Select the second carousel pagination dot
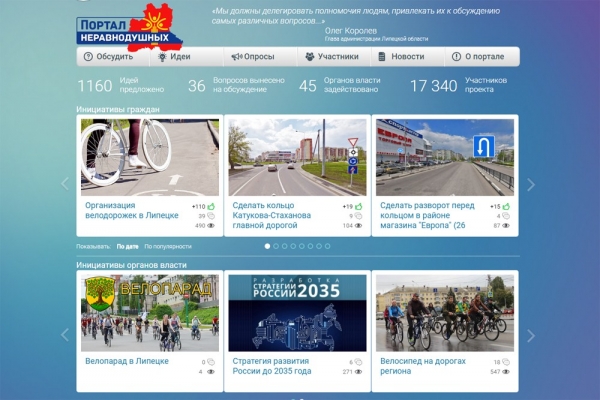 tap(276, 246)
